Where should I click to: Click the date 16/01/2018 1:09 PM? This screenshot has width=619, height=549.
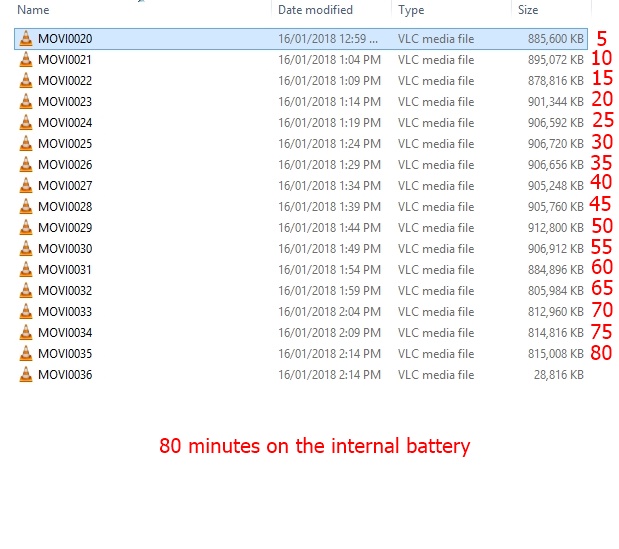(x=329, y=81)
